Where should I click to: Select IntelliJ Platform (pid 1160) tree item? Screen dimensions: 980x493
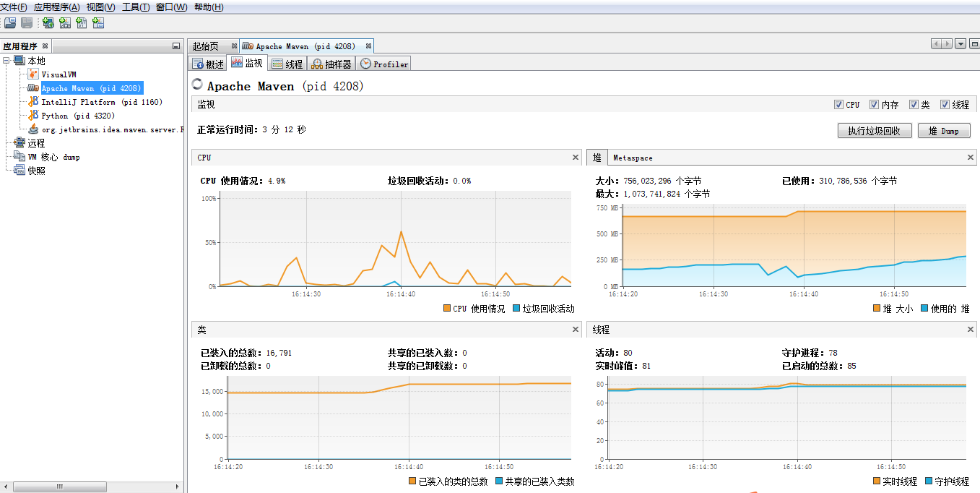point(102,102)
